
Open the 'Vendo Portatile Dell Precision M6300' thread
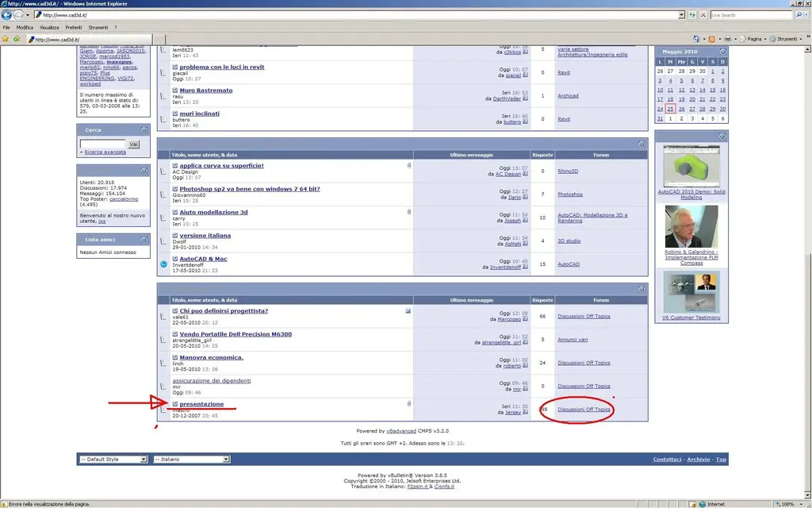pos(236,334)
